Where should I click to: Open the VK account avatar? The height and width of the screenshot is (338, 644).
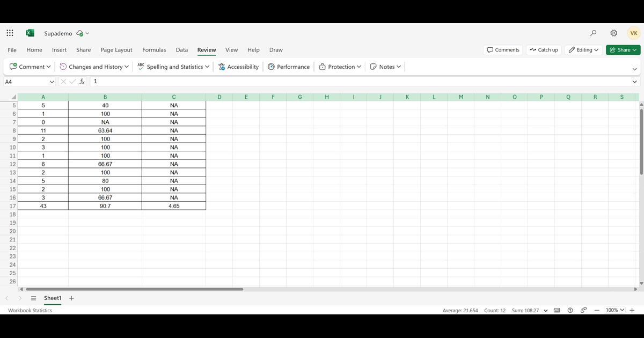[634, 33]
